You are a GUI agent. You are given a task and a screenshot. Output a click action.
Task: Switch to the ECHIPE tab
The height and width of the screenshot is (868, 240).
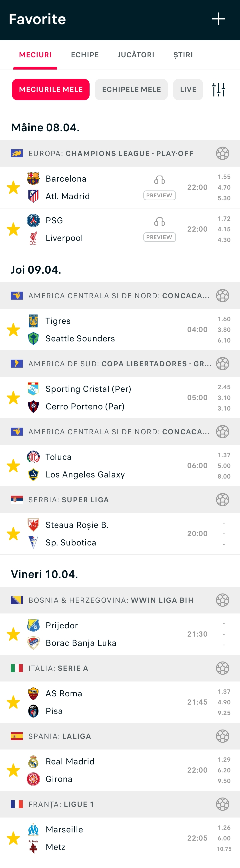click(85, 55)
